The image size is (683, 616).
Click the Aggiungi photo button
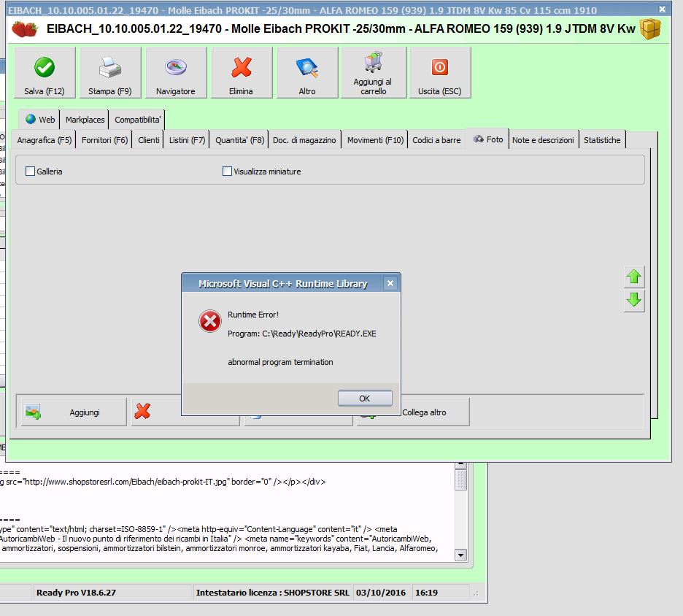click(74, 412)
